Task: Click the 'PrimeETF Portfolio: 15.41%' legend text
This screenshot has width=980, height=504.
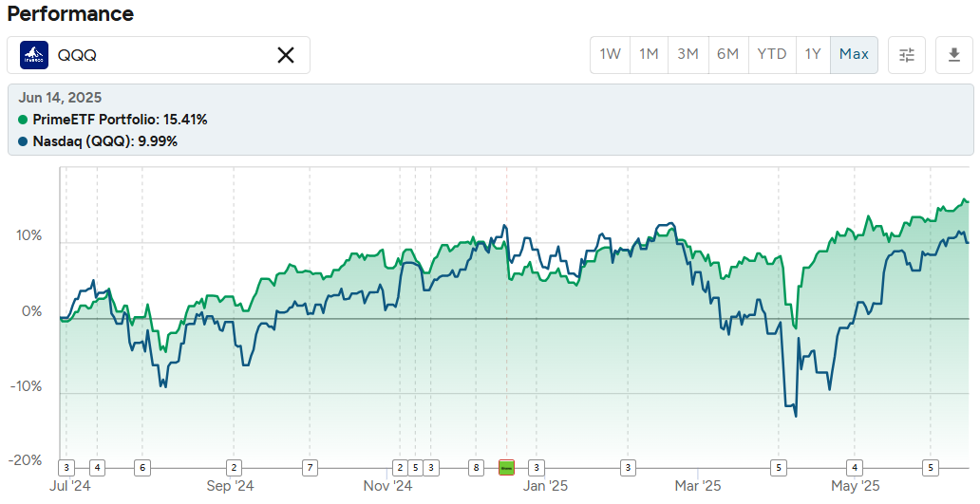Action: click(x=120, y=120)
